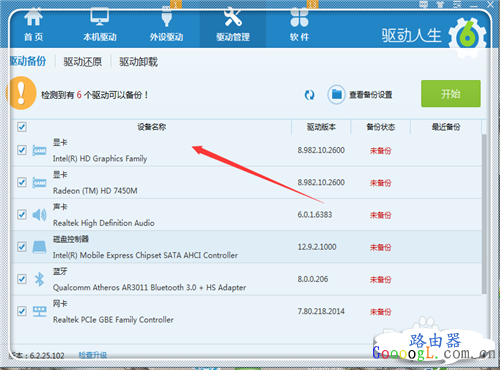The width and height of the screenshot is (500, 370).
Task: Click the green 开始 button
Action: 451,93
